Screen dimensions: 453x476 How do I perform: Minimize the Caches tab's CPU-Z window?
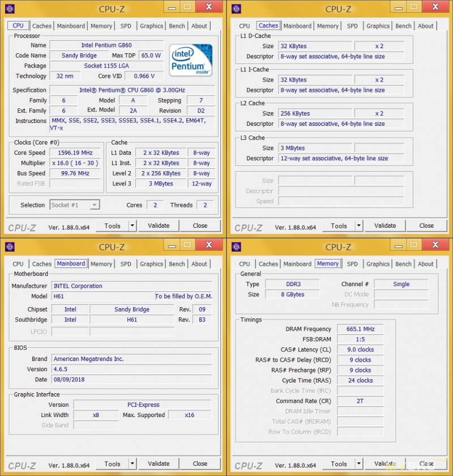point(399,7)
